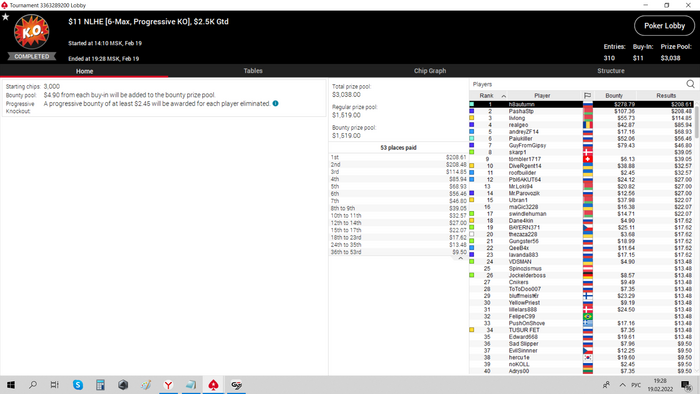Open the Calculator taskbar icon
This screenshot has height=394, width=700.
click(x=100, y=385)
